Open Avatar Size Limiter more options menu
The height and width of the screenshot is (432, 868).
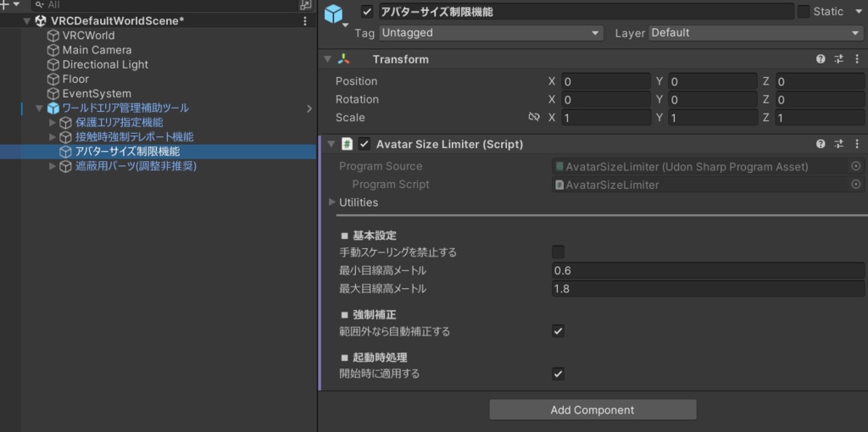[x=857, y=144]
